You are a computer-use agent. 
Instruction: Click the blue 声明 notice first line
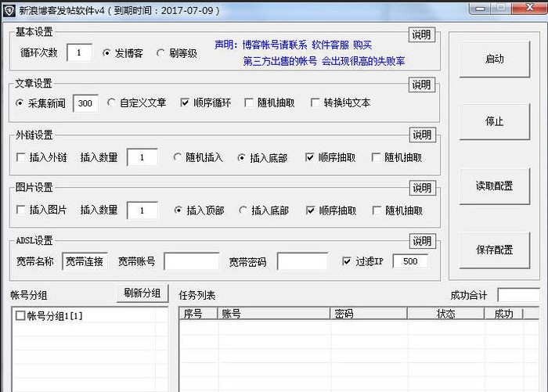[293, 45]
